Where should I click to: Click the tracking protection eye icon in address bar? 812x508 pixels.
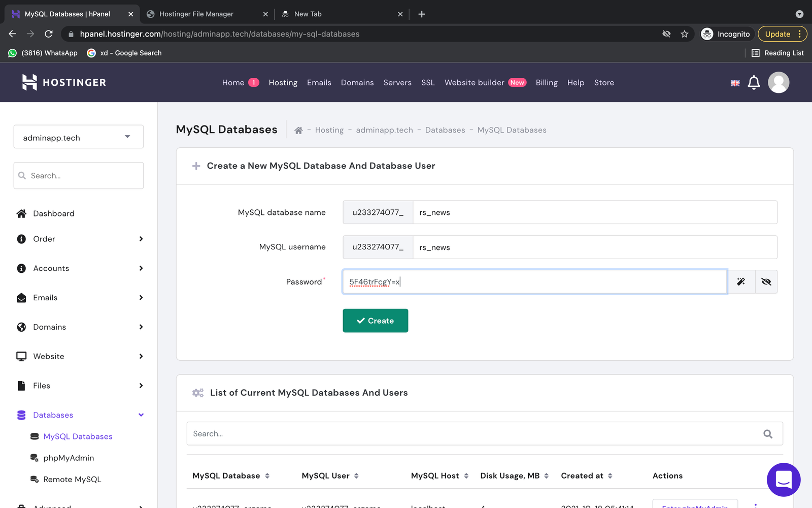point(666,34)
